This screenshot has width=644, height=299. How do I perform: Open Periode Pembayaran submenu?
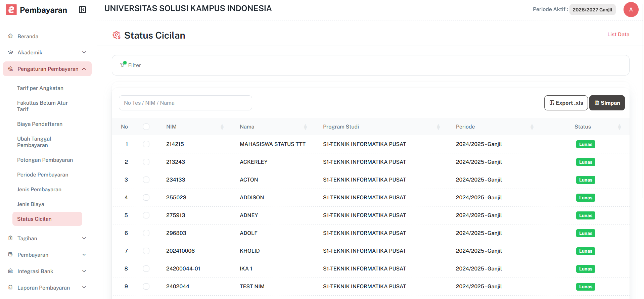43,175
